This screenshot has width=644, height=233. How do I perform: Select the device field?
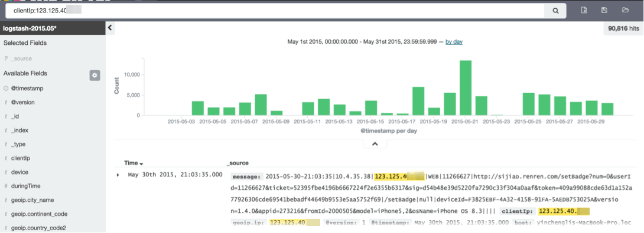[19, 172]
